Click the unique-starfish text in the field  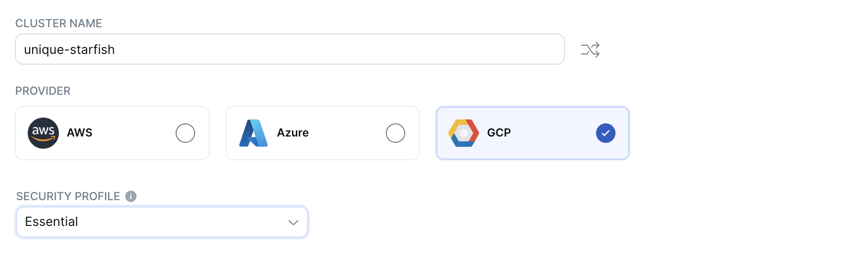[x=70, y=50]
